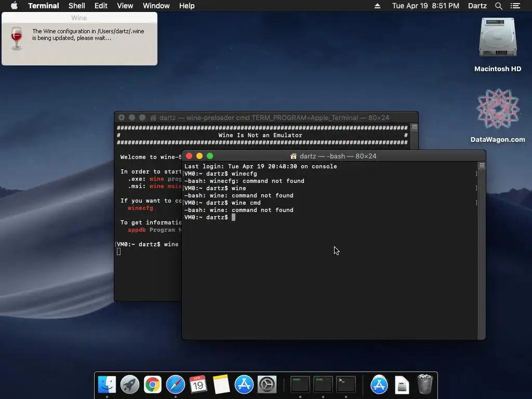Open System Preferences from the Dock
The width and height of the screenshot is (532, 399).
tap(267, 385)
